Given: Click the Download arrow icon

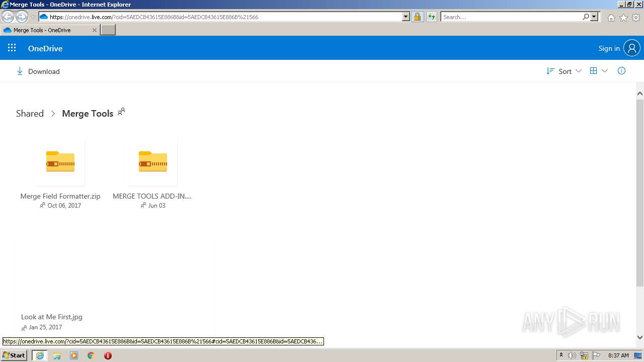Looking at the screenshot, I should click(x=20, y=71).
